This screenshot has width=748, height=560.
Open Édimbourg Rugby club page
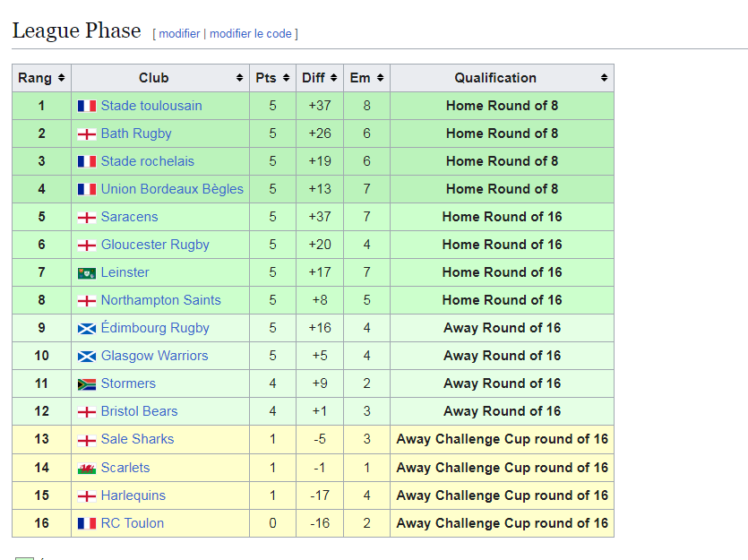point(155,328)
